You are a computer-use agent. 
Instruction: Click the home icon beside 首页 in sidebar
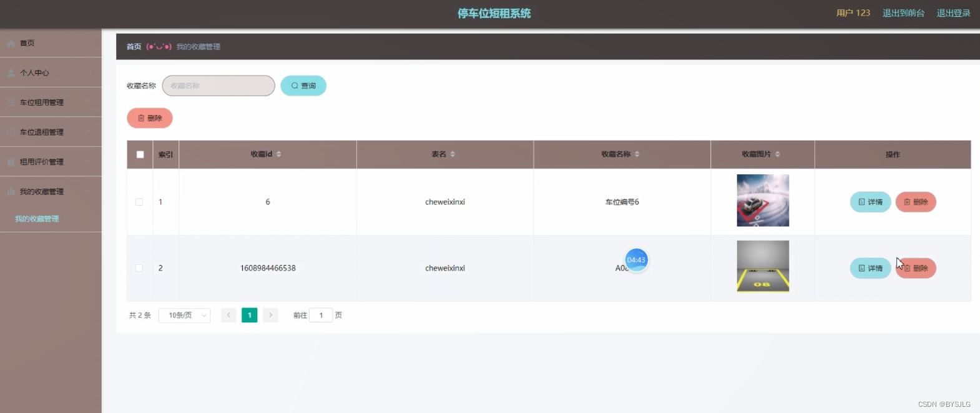11,44
